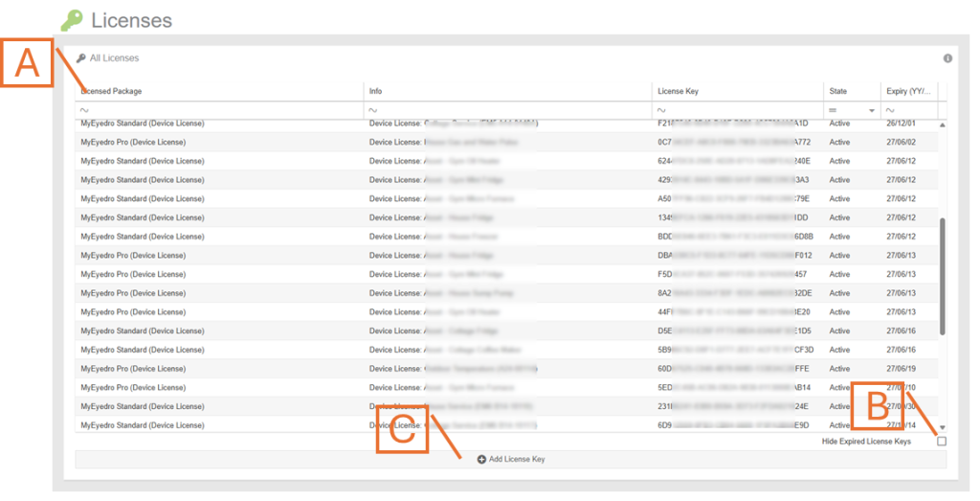Select the All Licenses panel title
Screen dimensions: 980x501
115,58
